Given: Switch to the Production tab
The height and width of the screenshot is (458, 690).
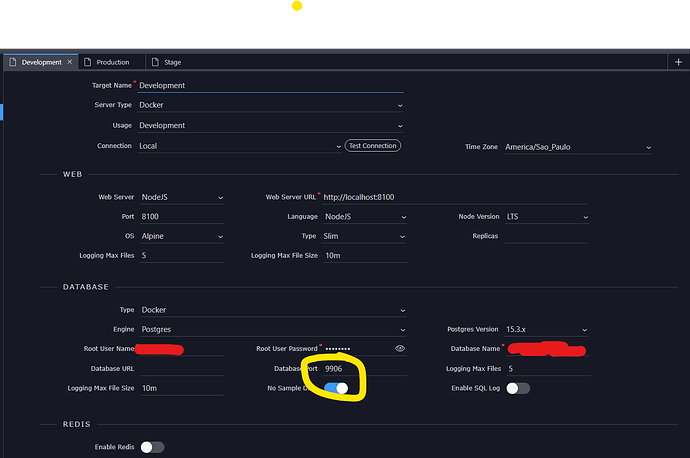Looking at the screenshot, I should [x=113, y=62].
